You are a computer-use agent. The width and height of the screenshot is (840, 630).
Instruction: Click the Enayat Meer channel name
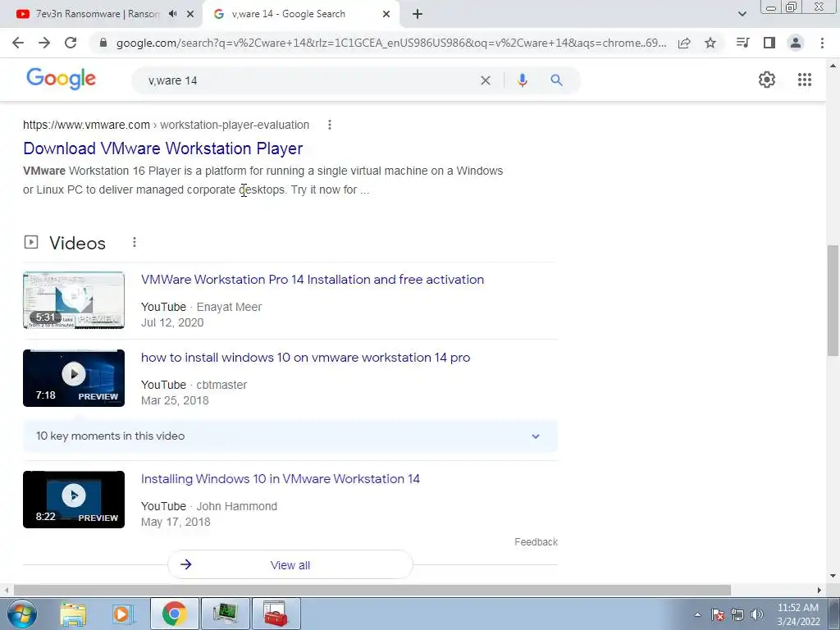[230, 307]
